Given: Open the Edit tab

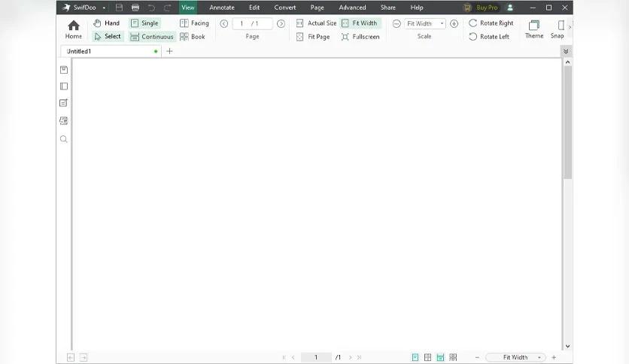Looking at the screenshot, I should click(x=254, y=8).
